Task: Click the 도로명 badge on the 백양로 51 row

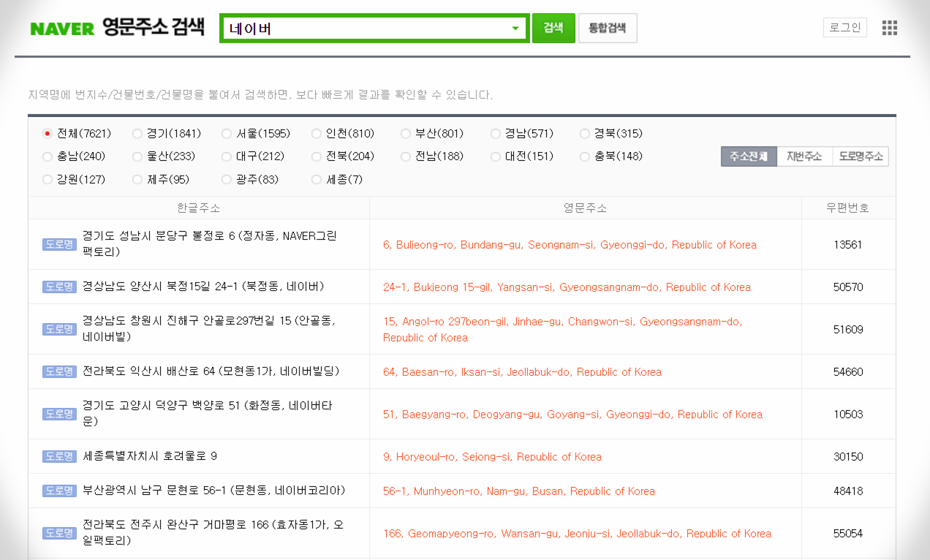Action: click(59, 414)
